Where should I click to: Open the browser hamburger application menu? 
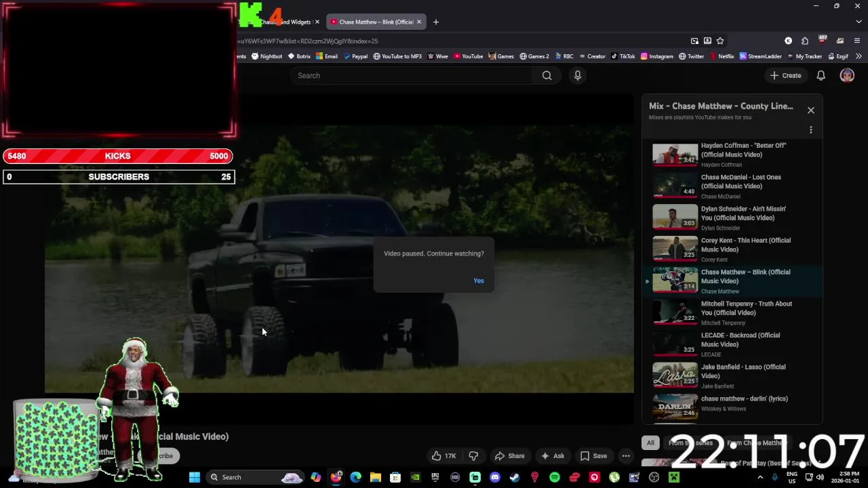coord(857,41)
